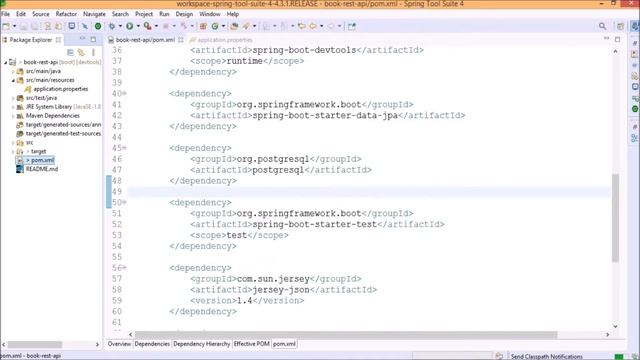Viewport: 640px width, 360px height.
Task: Click Send Classpath Notifications in status bar
Action: point(547,356)
